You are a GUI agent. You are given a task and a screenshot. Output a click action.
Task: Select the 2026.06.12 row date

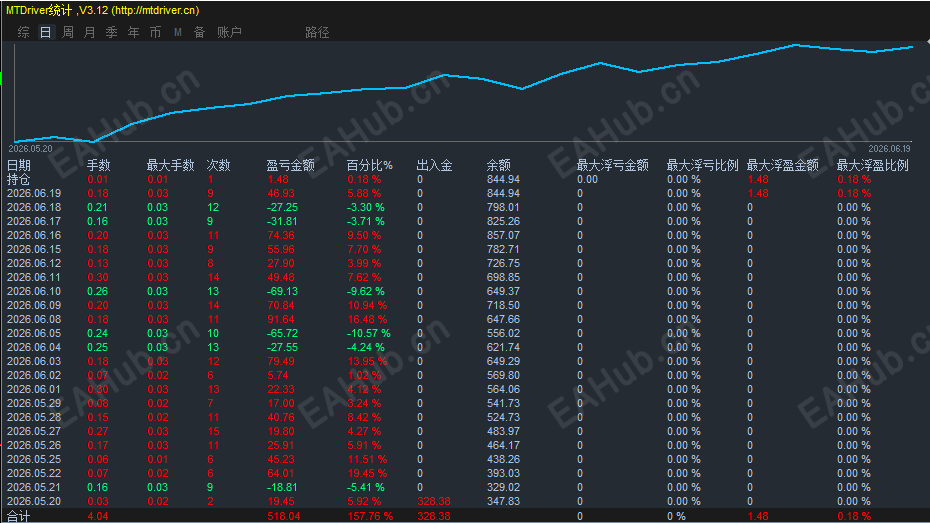34,263
